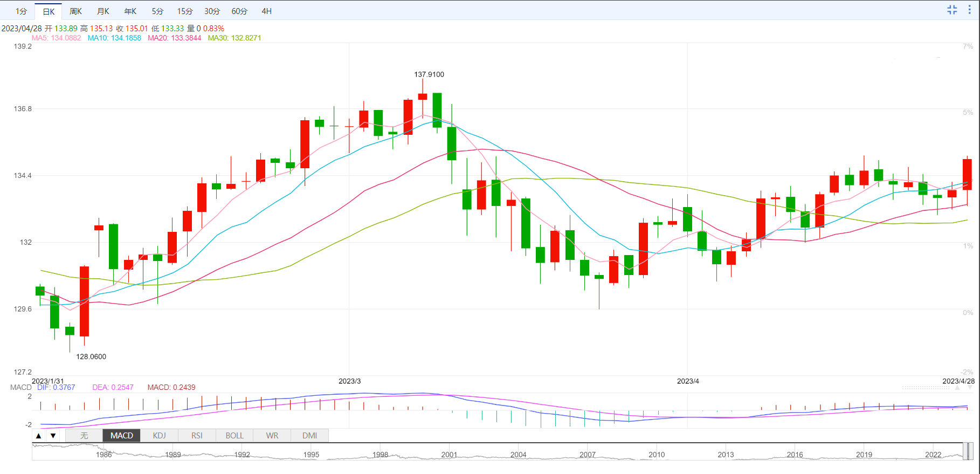980x474 pixels.
Task: Enable the BOLL indicator
Action: (234, 436)
